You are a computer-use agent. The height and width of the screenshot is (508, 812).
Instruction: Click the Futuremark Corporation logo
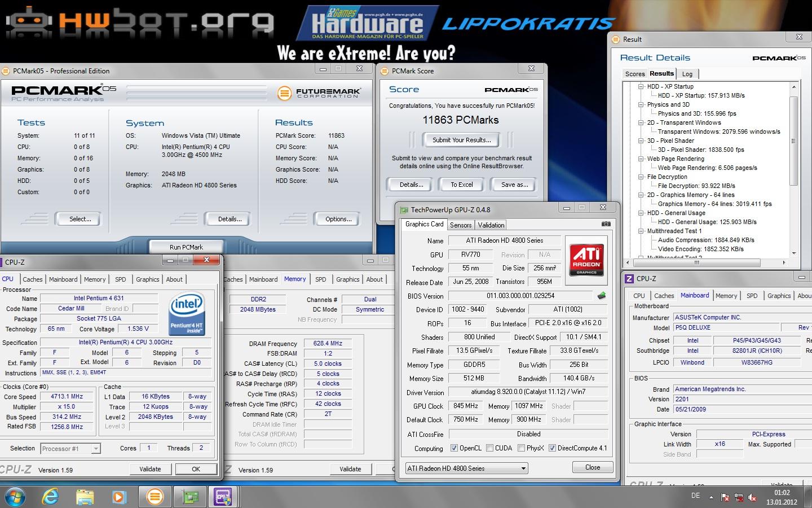(319, 93)
